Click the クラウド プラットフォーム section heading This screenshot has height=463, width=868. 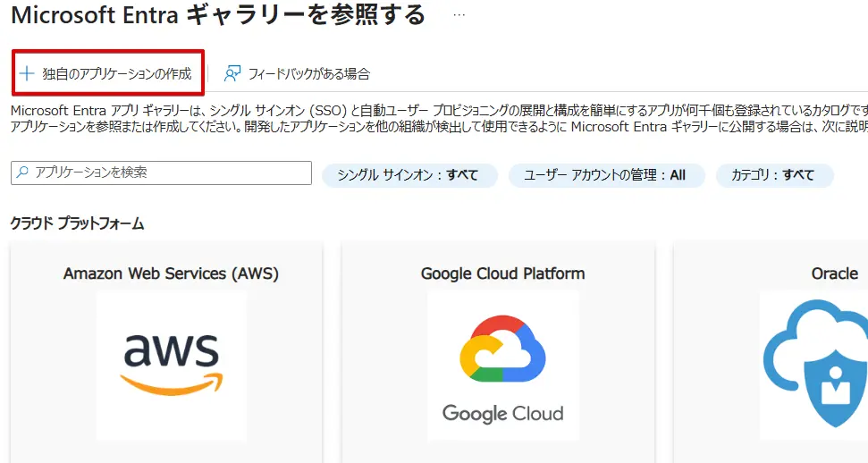[77, 223]
